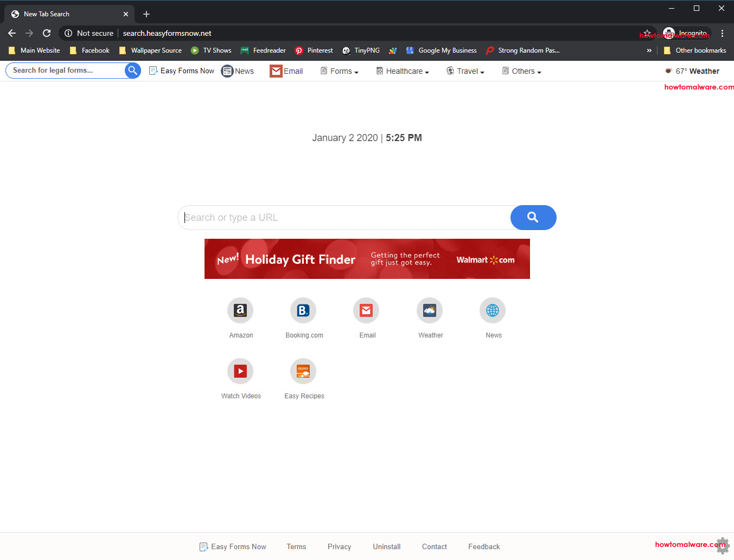
Task: Open settings via the gear icon
Action: [722, 545]
